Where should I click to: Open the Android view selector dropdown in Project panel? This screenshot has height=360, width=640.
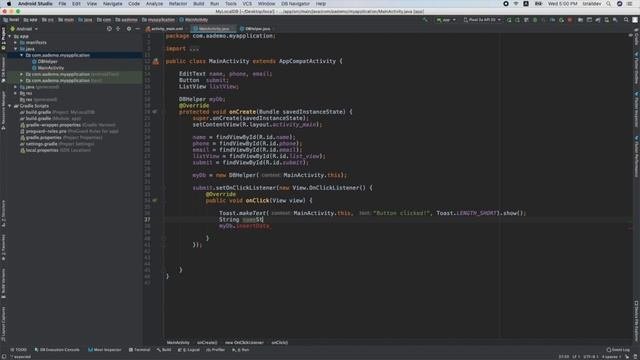pos(24,29)
